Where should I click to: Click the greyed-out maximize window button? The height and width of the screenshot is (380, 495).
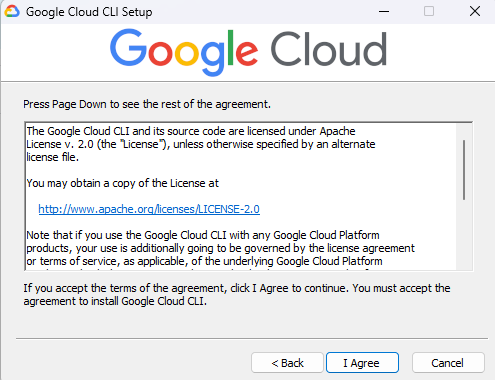click(x=429, y=12)
